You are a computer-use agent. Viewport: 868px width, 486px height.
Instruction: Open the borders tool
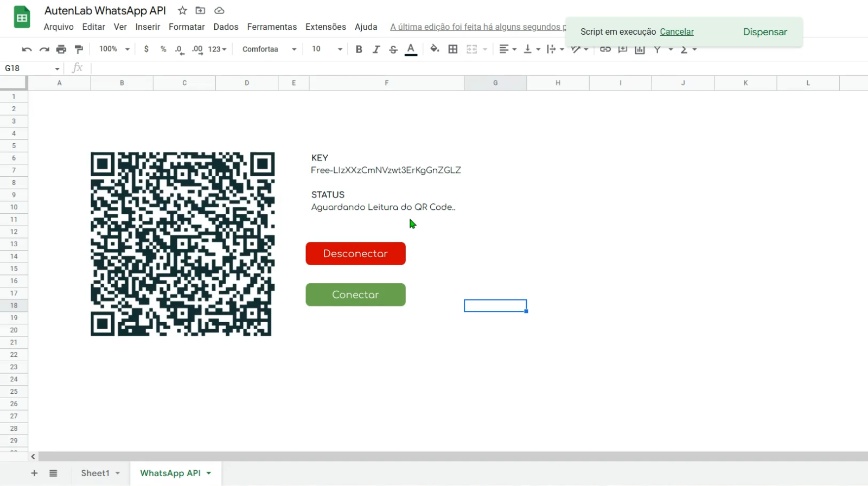pos(453,49)
